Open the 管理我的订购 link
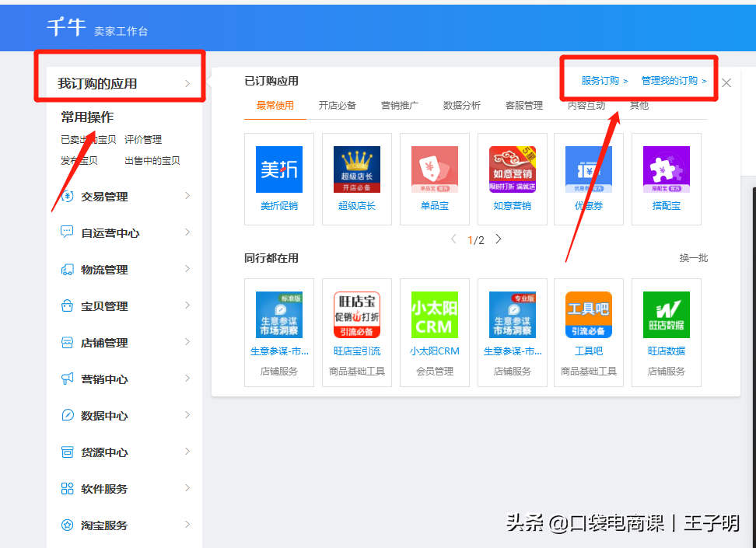756x548 pixels. pos(673,81)
